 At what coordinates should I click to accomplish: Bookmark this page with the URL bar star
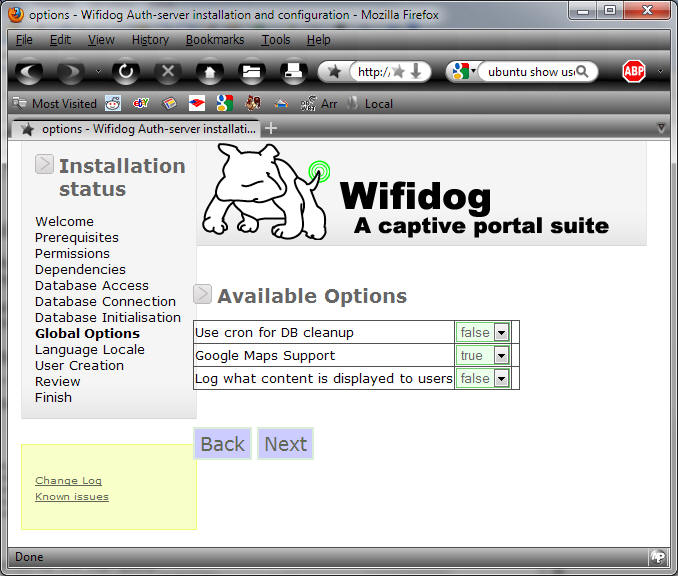point(399,72)
